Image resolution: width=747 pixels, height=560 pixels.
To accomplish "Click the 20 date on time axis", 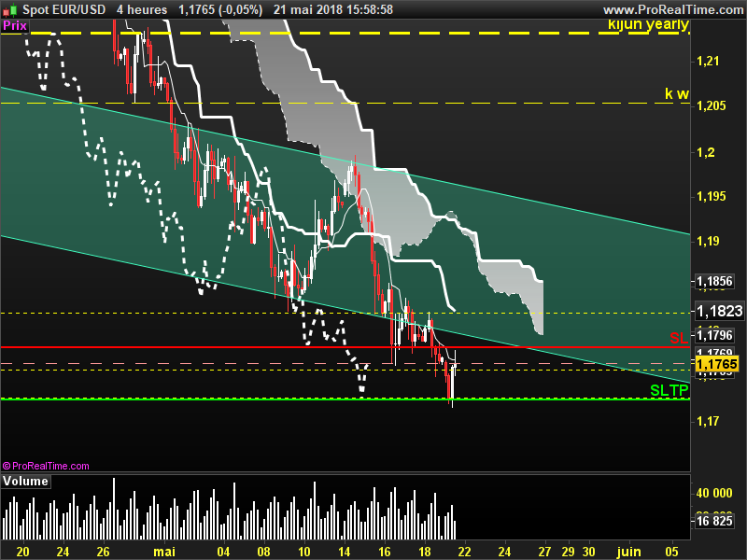I will [x=22, y=552].
